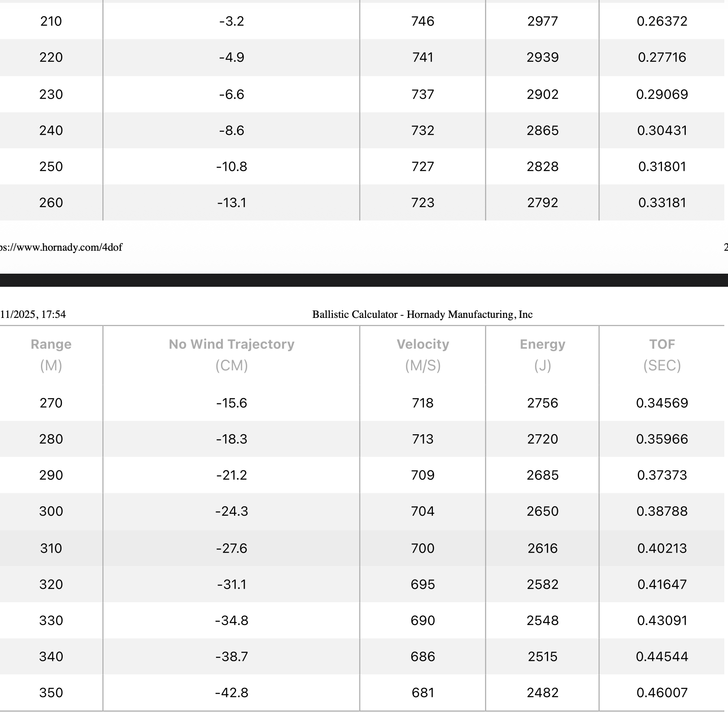Click the trajectory value -4.9
Image resolution: width=728 pixels, height=712 pixels.
tap(232, 57)
